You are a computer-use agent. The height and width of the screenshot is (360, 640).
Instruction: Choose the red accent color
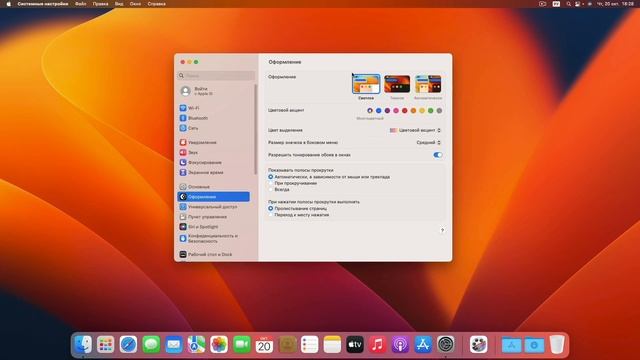click(404, 111)
